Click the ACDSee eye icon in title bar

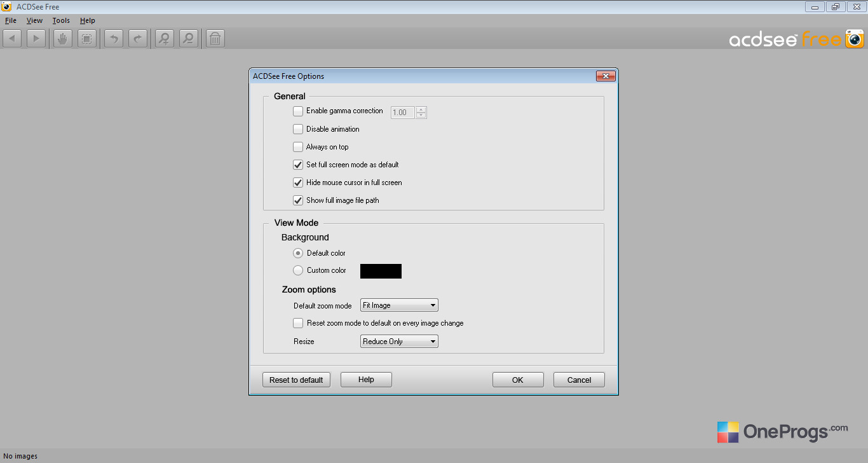[x=7, y=7]
